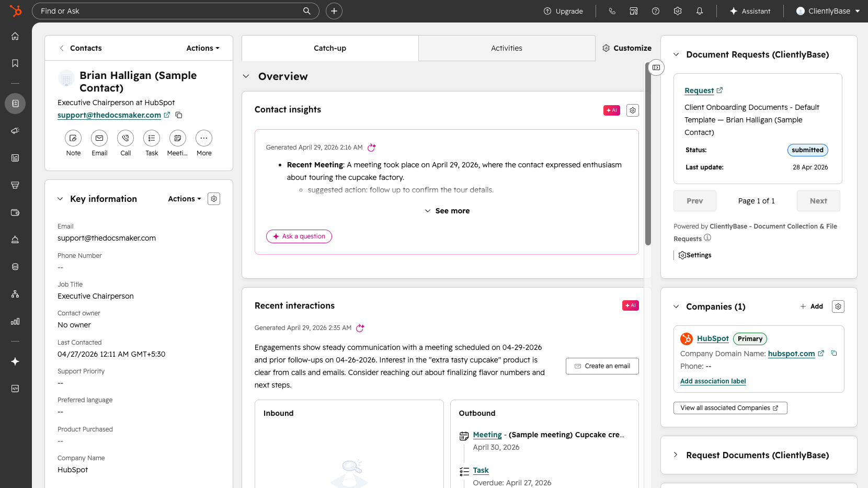This screenshot has width=868, height=488.
Task: Collapse Document Requests (ClientlyBase) card
Action: [x=676, y=54]
